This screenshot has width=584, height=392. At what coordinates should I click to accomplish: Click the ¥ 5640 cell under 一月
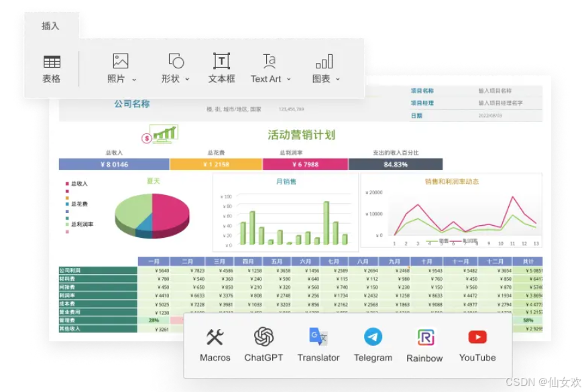[154, 271]
